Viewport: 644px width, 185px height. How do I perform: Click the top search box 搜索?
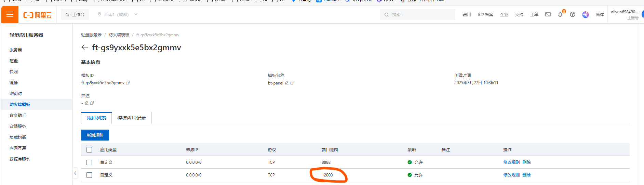(x=417, y=14)
